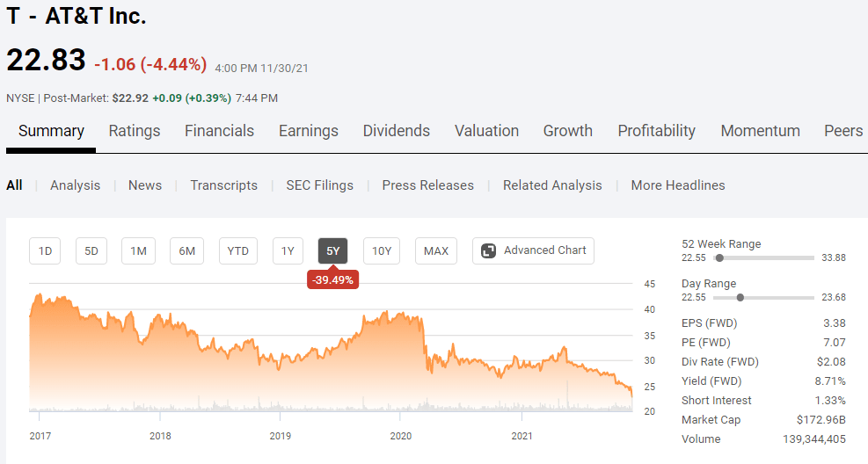Click the 2018 axis label
The width and height of the screenshot is (868, 464).
[x=161, y=437]
